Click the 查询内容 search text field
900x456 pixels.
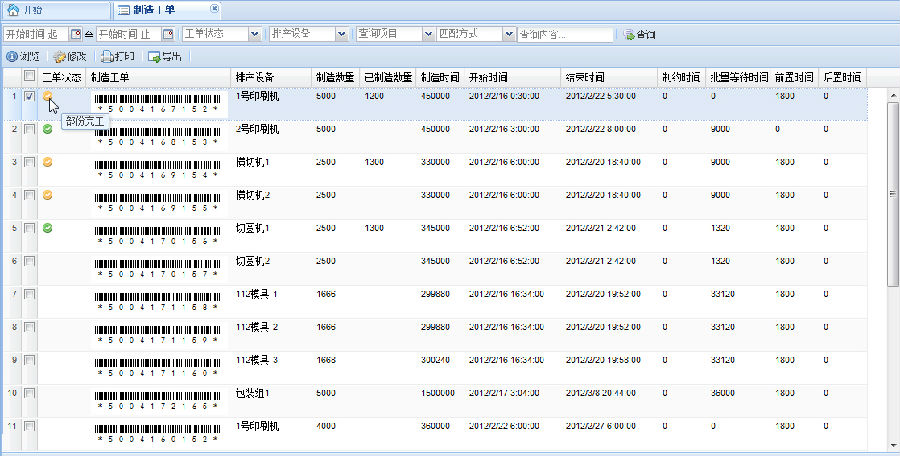coord(565,34)
